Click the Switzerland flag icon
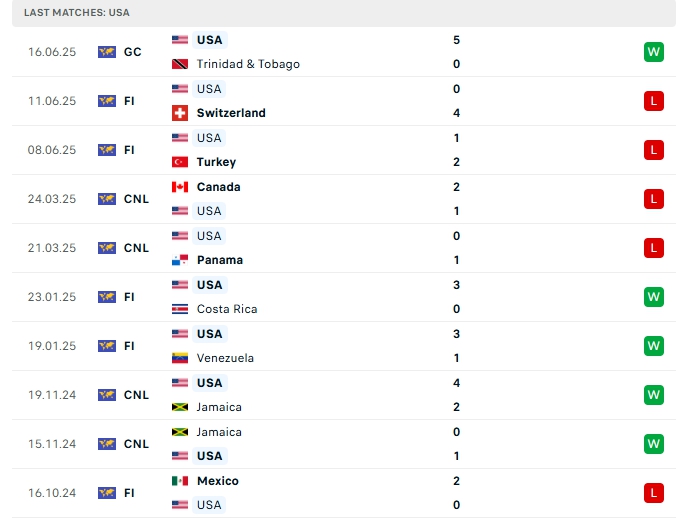This screenshot has width=686, height=518. [x=180, y=113]
